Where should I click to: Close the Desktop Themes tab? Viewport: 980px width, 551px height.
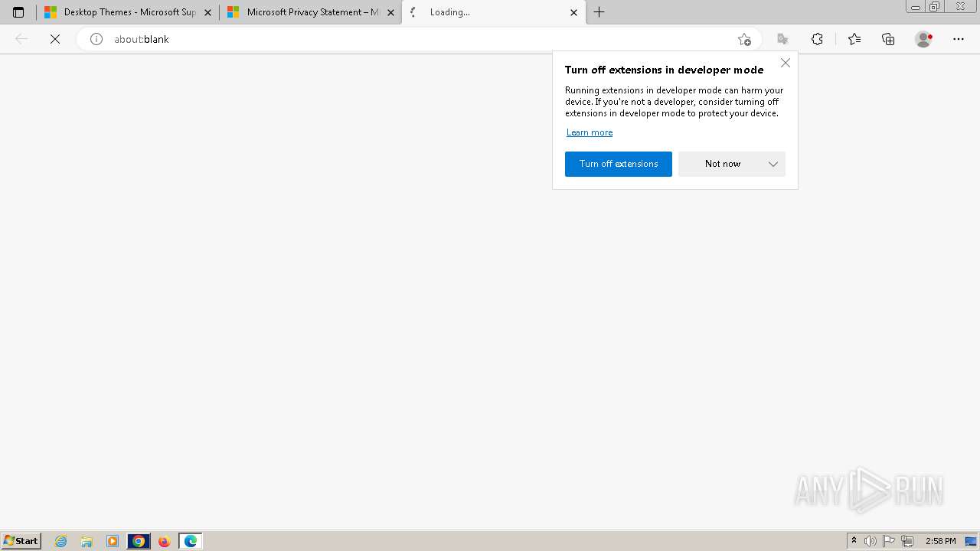207,12
